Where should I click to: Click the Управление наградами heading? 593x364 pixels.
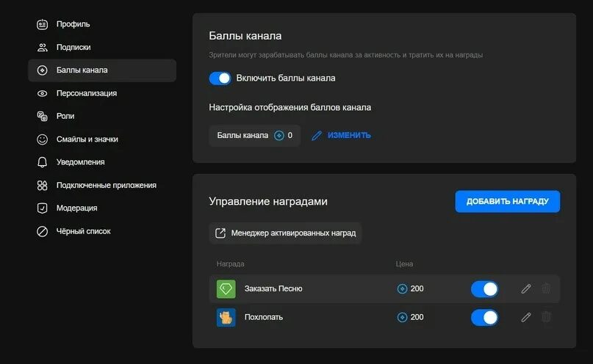click(x=268, y=201)
